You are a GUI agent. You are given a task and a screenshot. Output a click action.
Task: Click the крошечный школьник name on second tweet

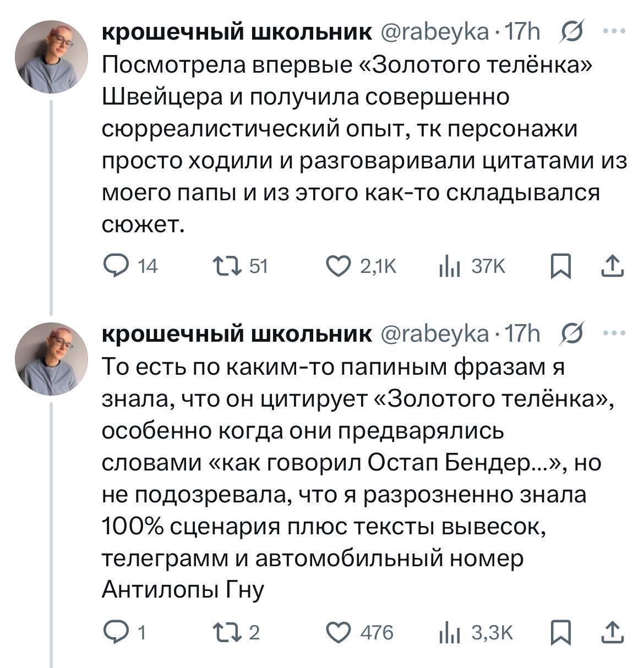[237, 333]
